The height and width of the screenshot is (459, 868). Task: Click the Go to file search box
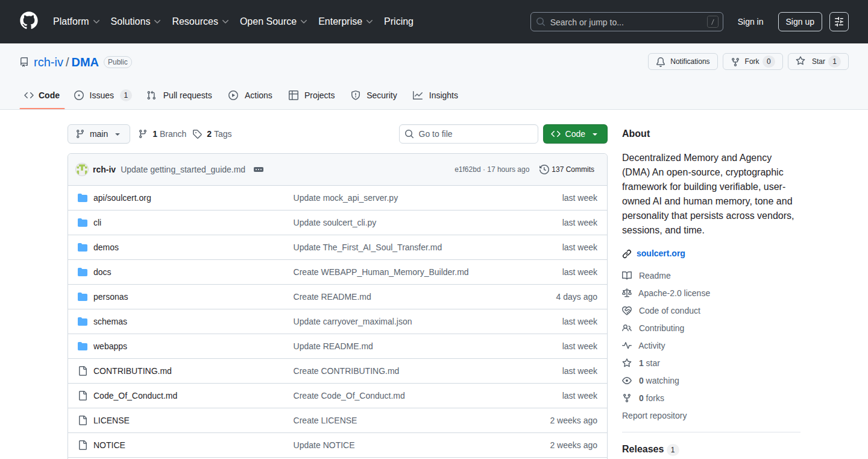coord(468,134)
